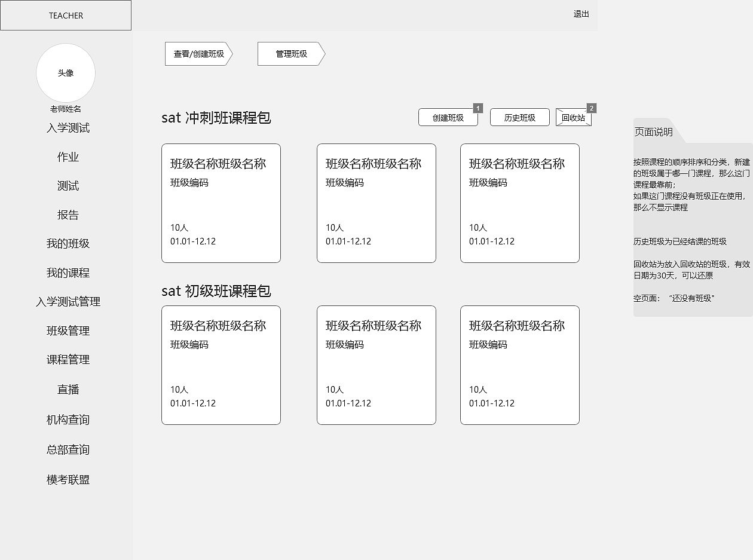Go to 班级管理 in the sidebar
The image size is (753, 560).
coord(66,331)
